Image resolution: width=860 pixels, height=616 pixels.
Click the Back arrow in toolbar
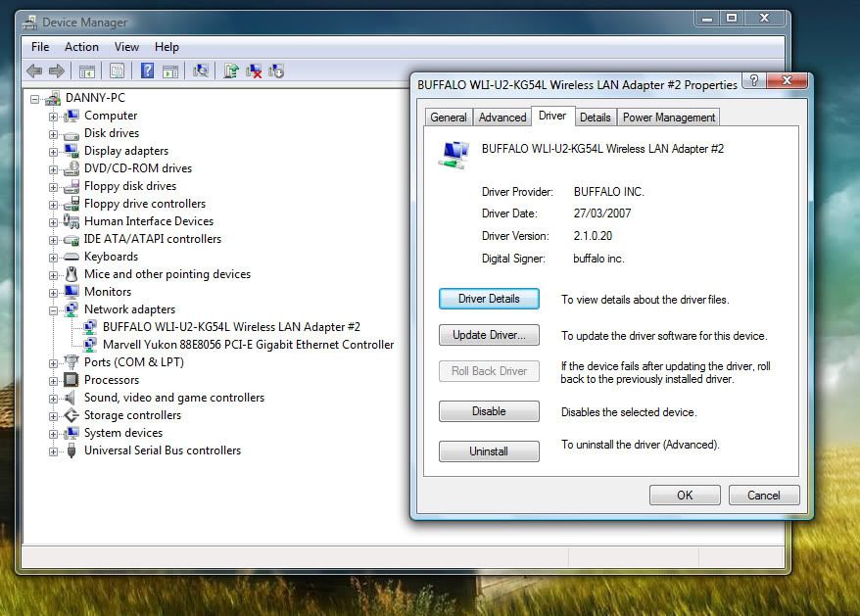(34, 71)
